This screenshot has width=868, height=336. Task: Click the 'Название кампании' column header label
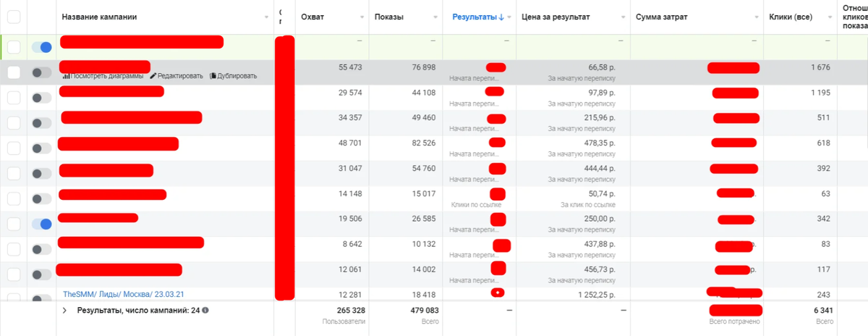[99, 17]
